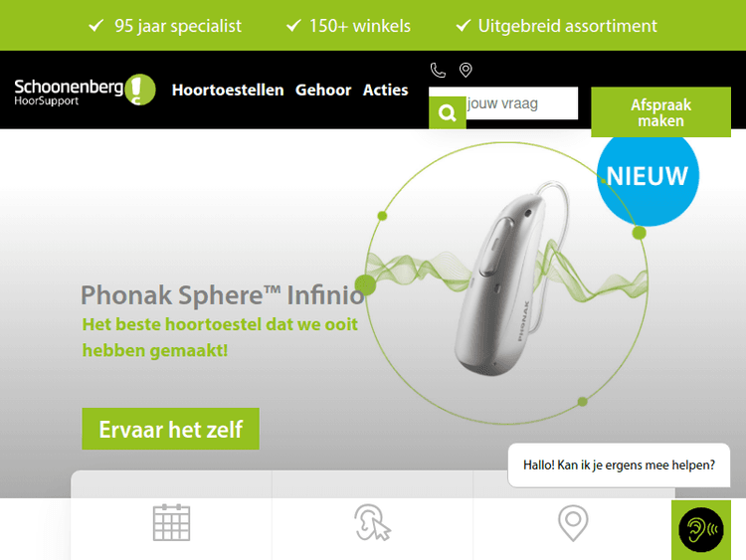Click the Schoonenberg exclamation logo icon
746x560 pixels.
[140, 90]
